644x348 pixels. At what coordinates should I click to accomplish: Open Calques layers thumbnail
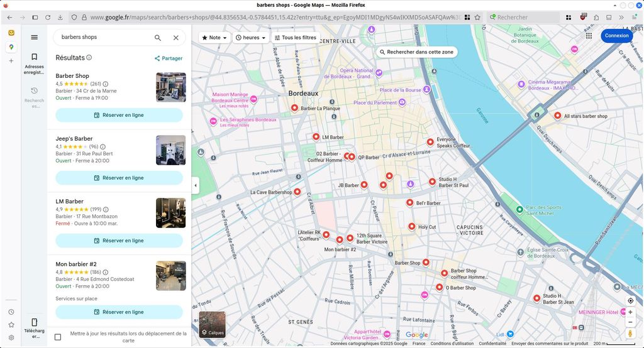213,325
